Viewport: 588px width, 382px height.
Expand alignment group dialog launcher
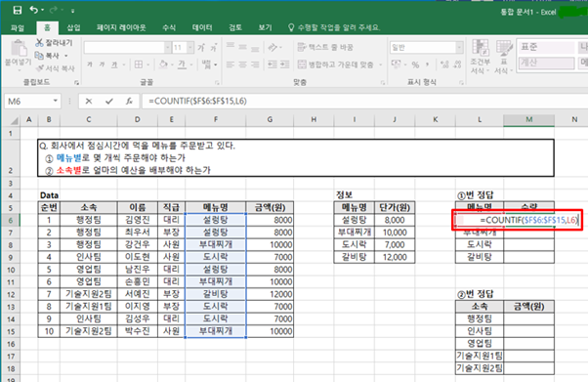click(383, 82)
